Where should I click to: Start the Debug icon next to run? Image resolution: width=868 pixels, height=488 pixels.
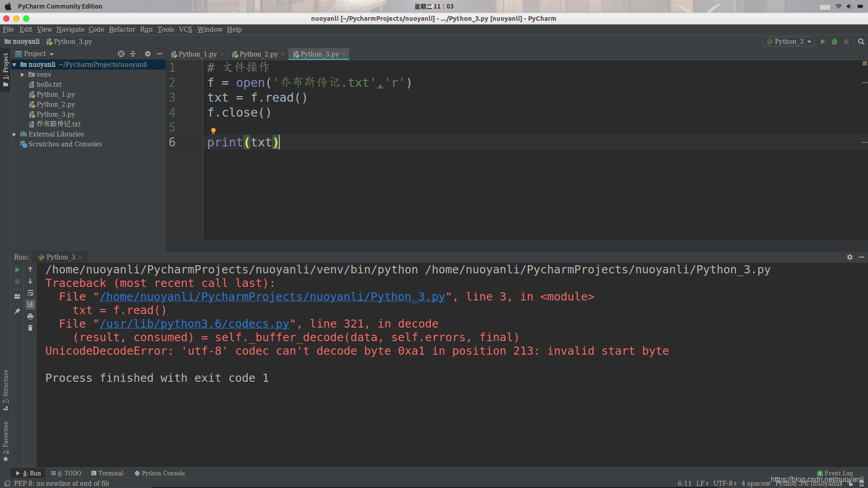tap(835, 42)
